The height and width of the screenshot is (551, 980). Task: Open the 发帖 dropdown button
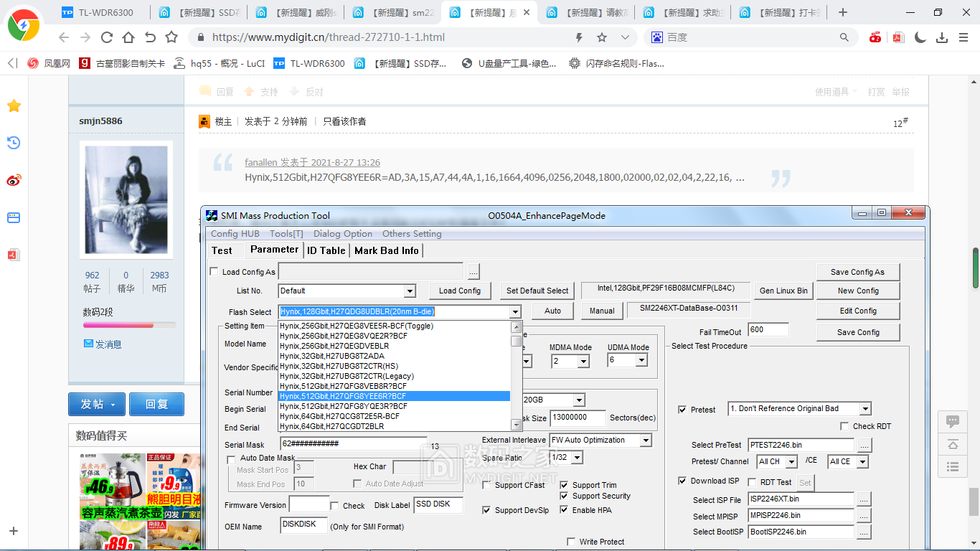coord(97,404)
